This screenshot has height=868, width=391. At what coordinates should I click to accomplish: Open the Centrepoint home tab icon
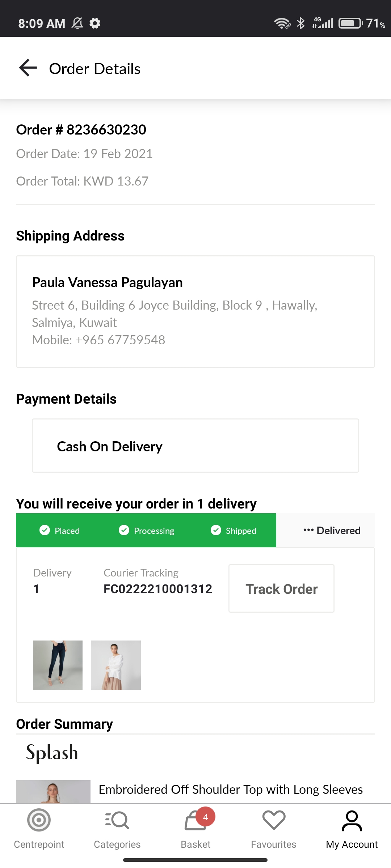39,820
